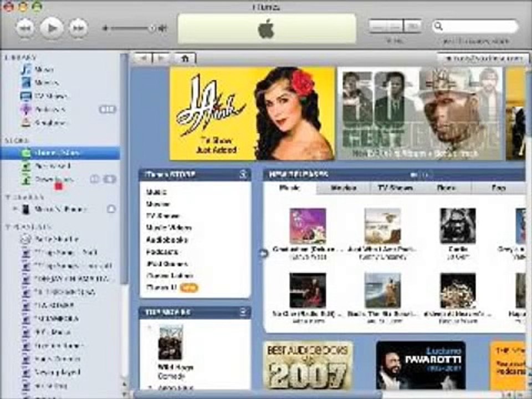
Task: Collapse the Top Movies panel header button
Action: click(x=243, y=312)
